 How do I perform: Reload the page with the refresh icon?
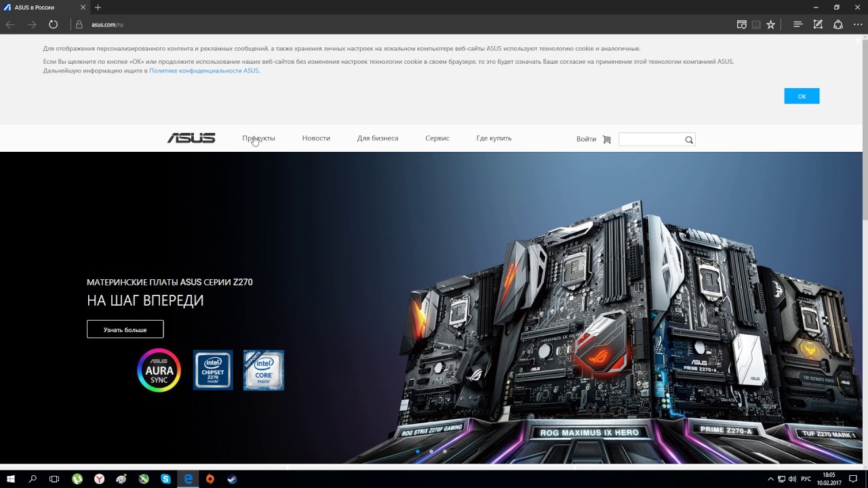tap(54, 24)
